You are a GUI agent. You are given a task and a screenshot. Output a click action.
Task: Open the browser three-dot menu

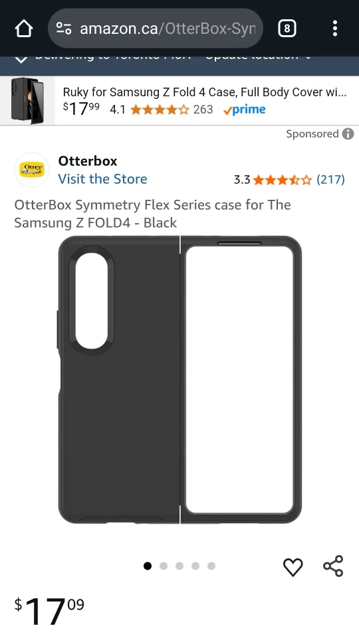tap(335, 29)
